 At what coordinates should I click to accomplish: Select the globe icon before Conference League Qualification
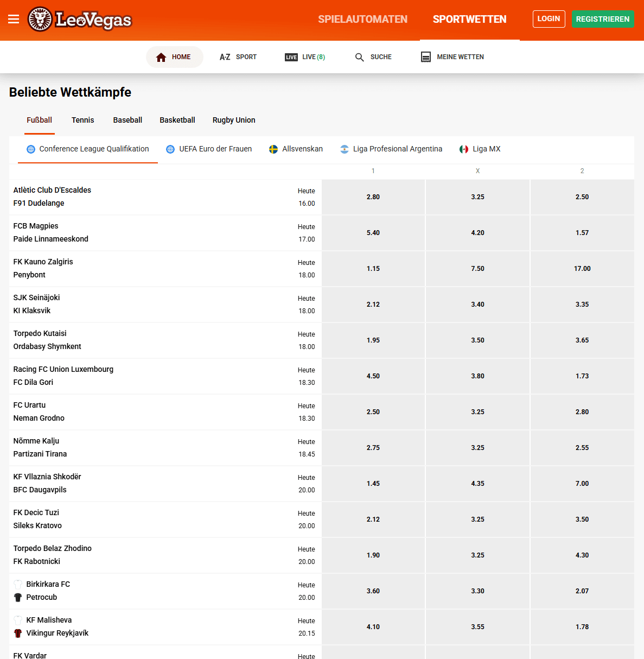[x=31, y=148]
